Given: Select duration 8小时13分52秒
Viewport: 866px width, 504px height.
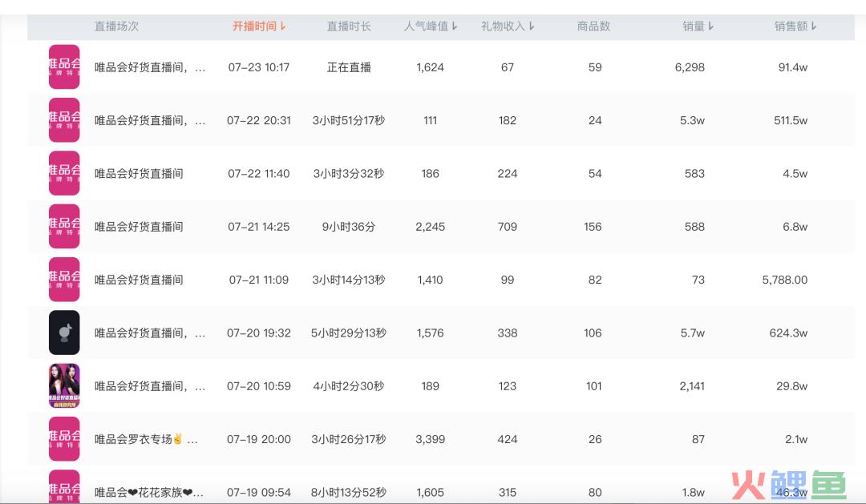Looking at the screenshot, I should coord(349,493).
